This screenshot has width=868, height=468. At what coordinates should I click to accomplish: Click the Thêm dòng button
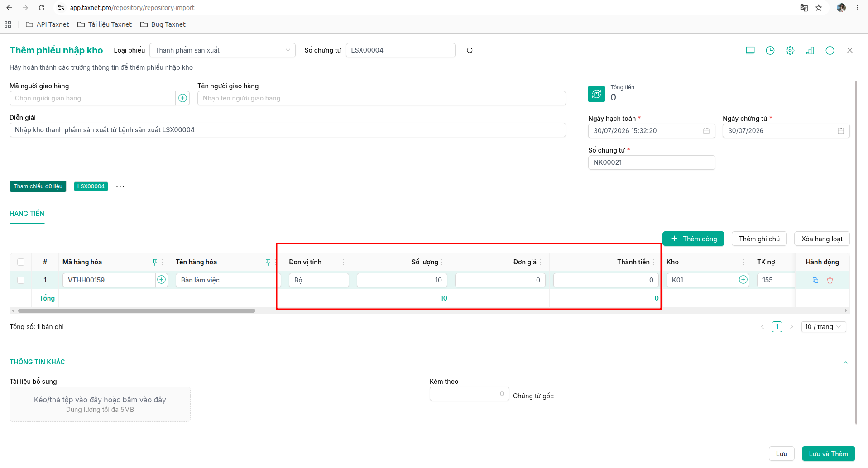pos(693,239)
